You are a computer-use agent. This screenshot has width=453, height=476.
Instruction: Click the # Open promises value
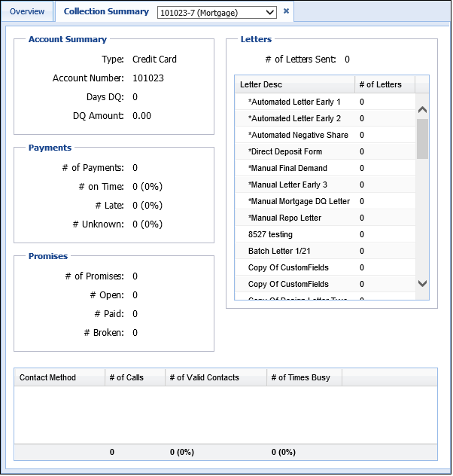tap(135, 294)
